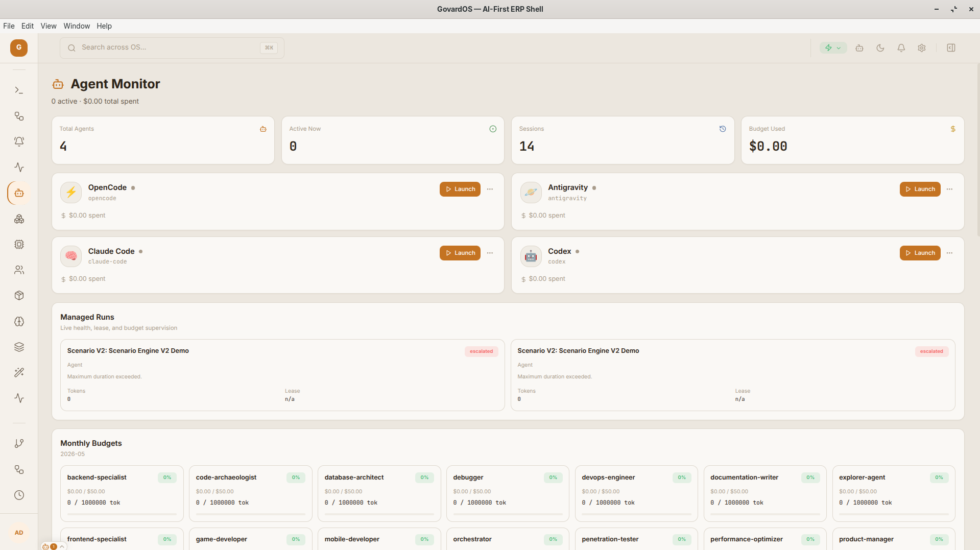Select the explorer-agent budget name

tap(862, 477)
